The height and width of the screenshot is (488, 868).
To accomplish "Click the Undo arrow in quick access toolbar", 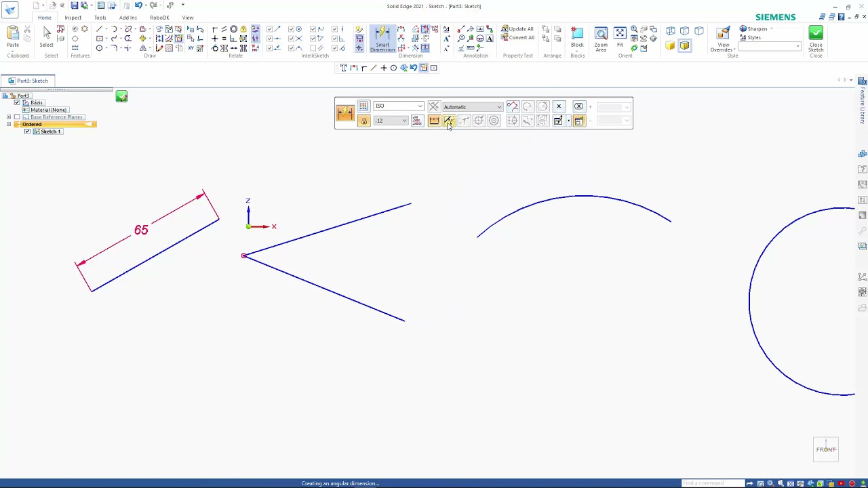I will (x=138, y=5).
